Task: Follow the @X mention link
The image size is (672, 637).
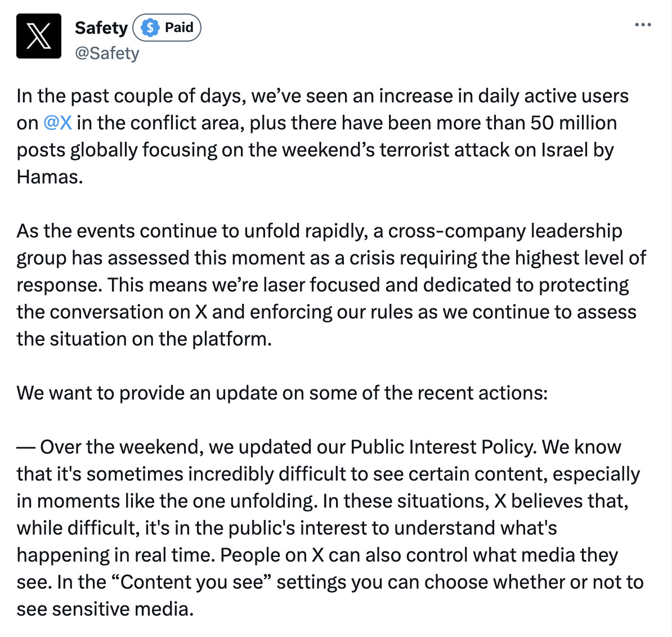Action: pos(57,123)
